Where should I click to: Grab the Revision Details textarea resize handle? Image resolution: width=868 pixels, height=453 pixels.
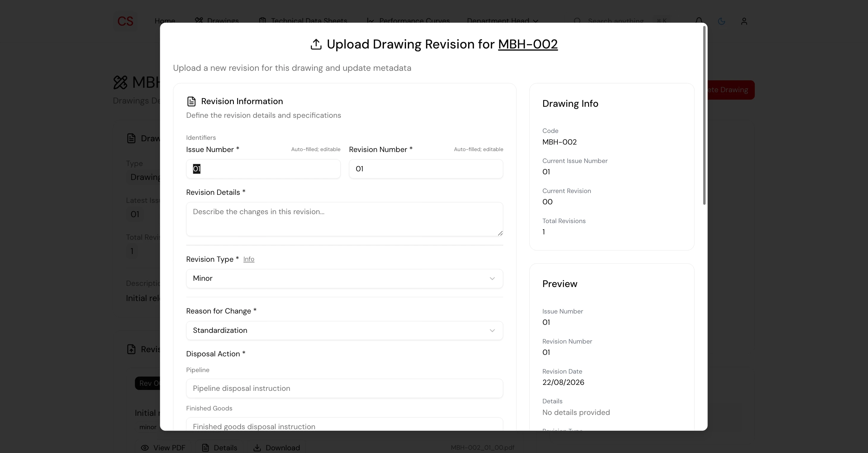500,233
